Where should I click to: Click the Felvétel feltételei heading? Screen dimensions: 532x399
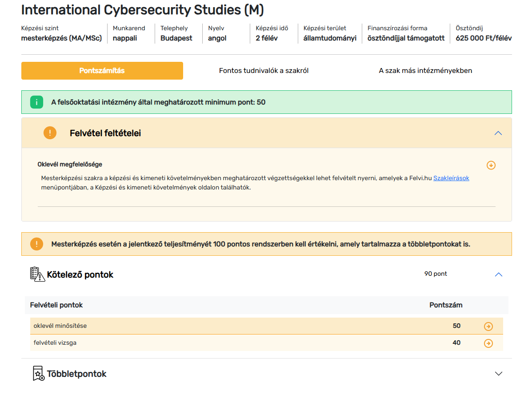pyautogui.click(x=105, y=133)
